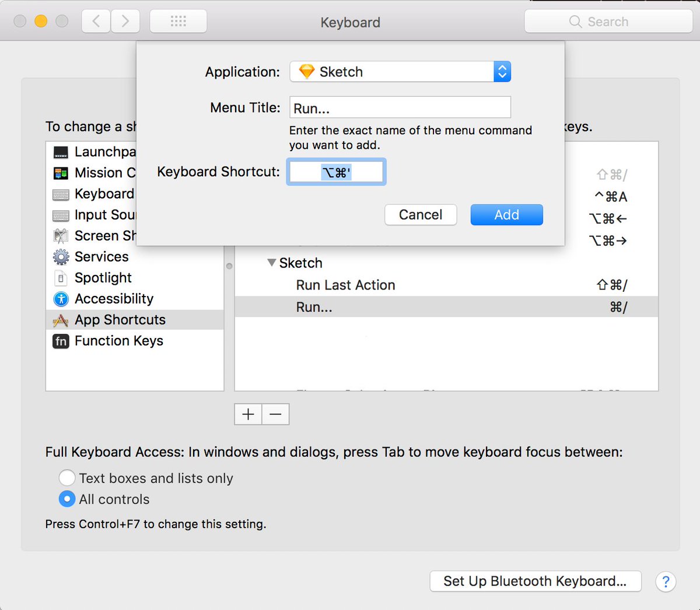This screenshot has height=610, width=700.
Task: Show all preferences with the grid button
Action: click(178, 22)
